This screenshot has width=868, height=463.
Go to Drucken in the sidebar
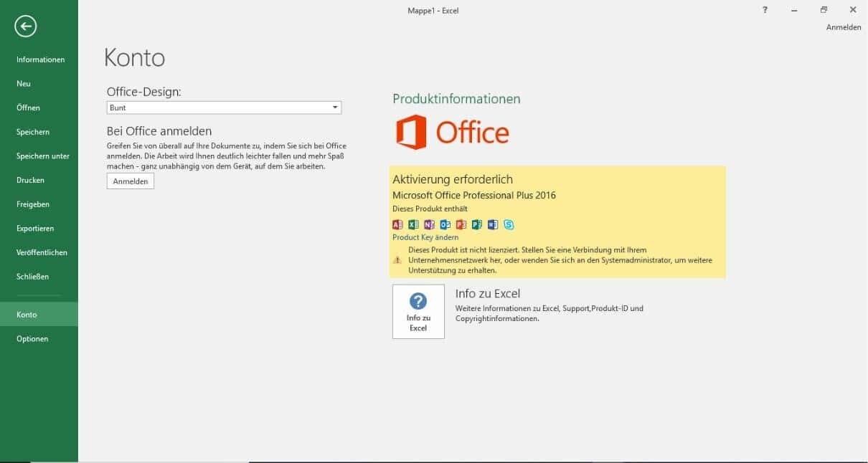coord(30,180)
